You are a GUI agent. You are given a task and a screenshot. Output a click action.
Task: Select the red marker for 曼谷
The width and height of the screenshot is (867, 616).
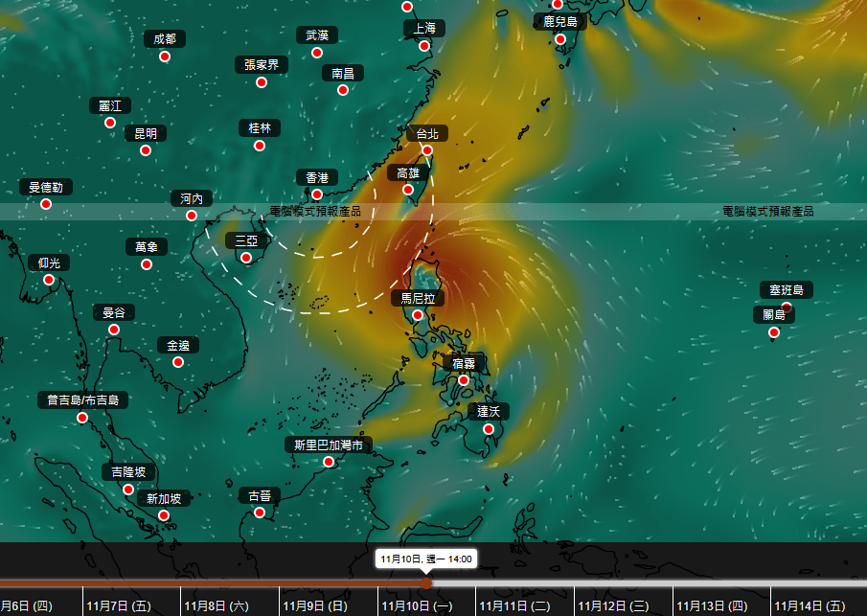pyautogui.click(x=114, y=330)
